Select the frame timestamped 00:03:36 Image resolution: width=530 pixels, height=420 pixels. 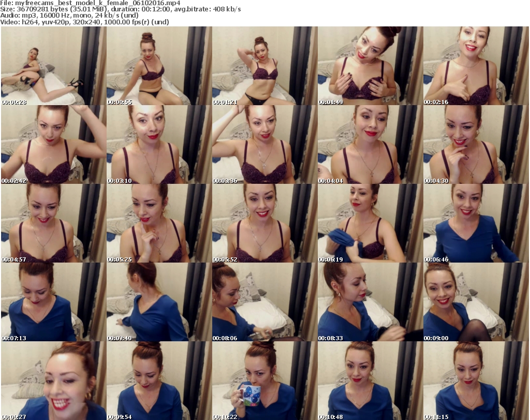click(x=264, y=144)
